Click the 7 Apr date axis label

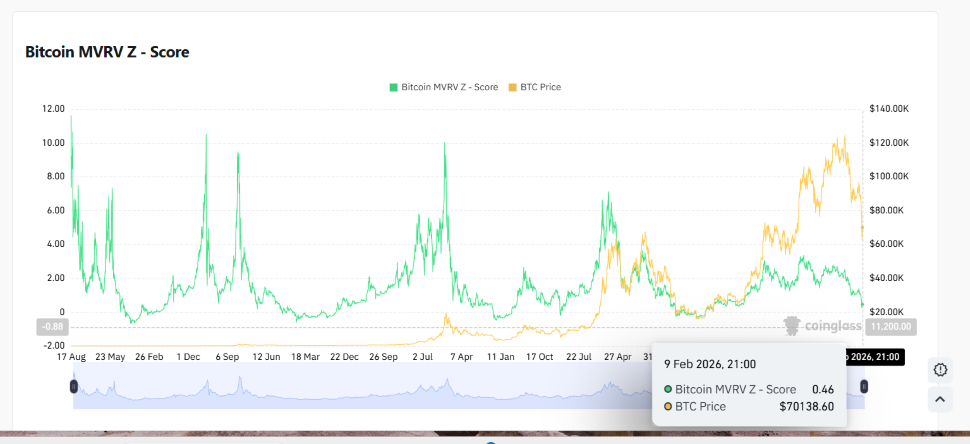(461, 357)
